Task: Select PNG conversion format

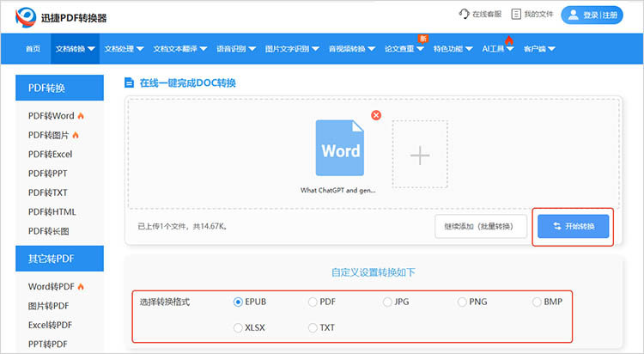Action: click(462, 302)
